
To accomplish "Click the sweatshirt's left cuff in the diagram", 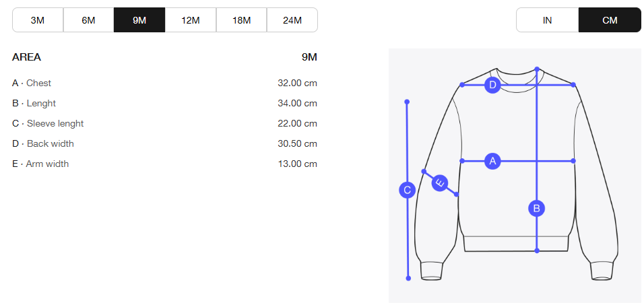I will 432,271.
